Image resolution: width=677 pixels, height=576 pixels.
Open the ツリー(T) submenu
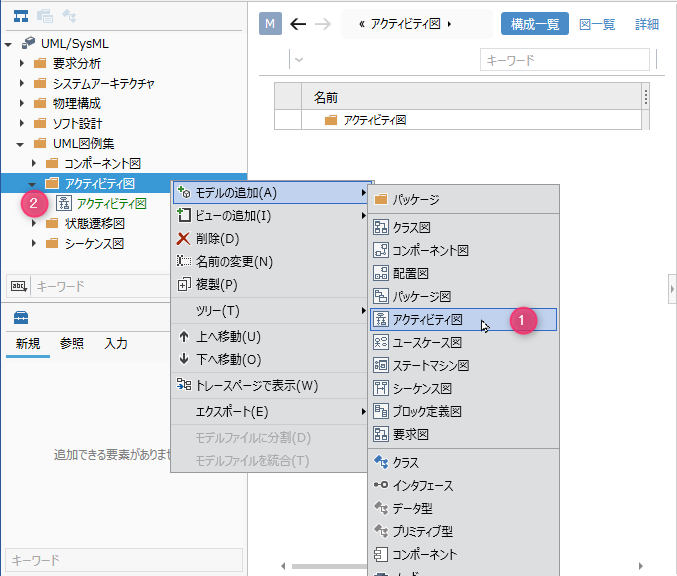(x=272, y=310)
